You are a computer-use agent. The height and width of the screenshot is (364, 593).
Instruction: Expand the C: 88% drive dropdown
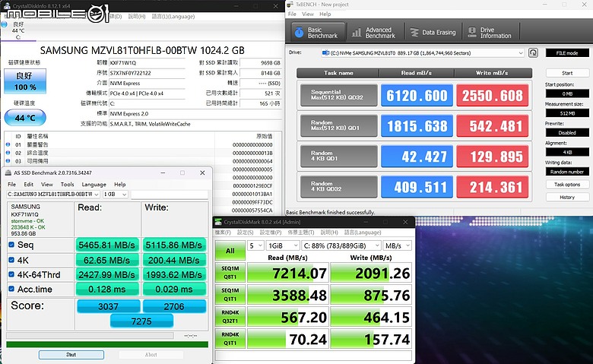tap(341, 245)
